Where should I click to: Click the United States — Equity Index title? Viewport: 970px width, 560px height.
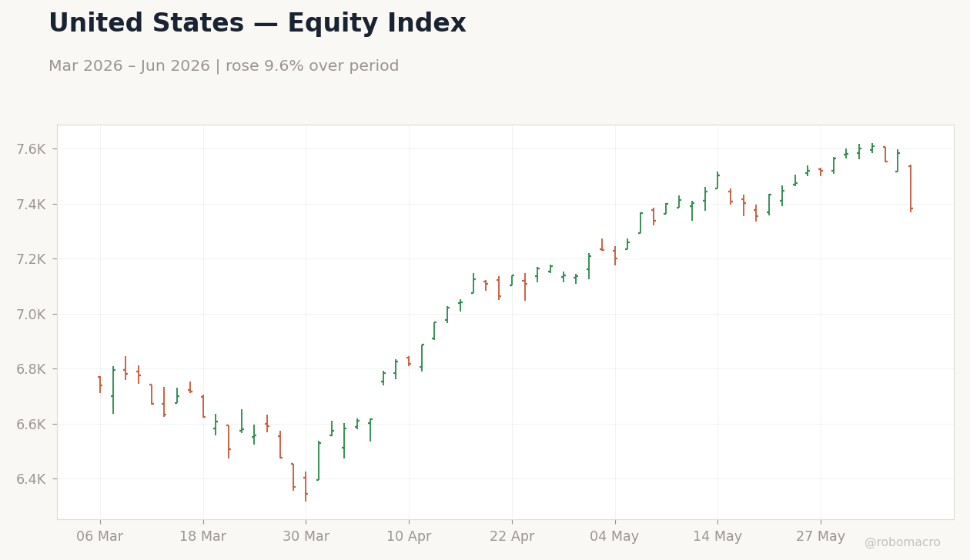(257, 24)
